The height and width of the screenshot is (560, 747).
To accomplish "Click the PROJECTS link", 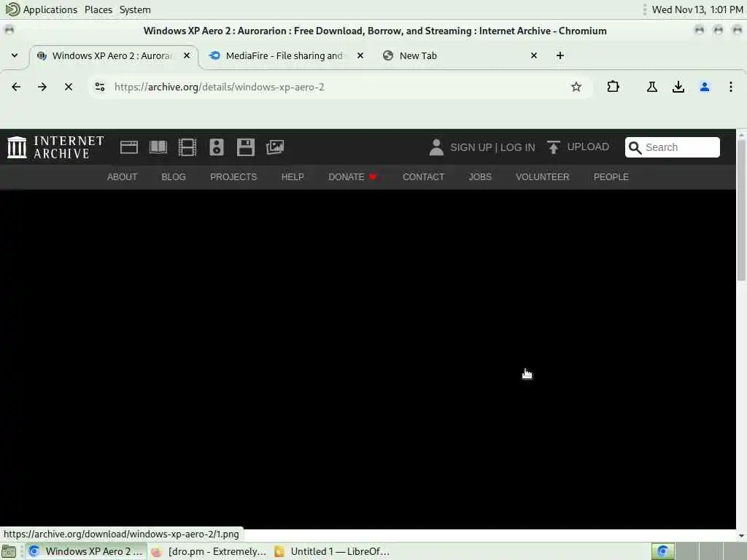I will [233, 176].
